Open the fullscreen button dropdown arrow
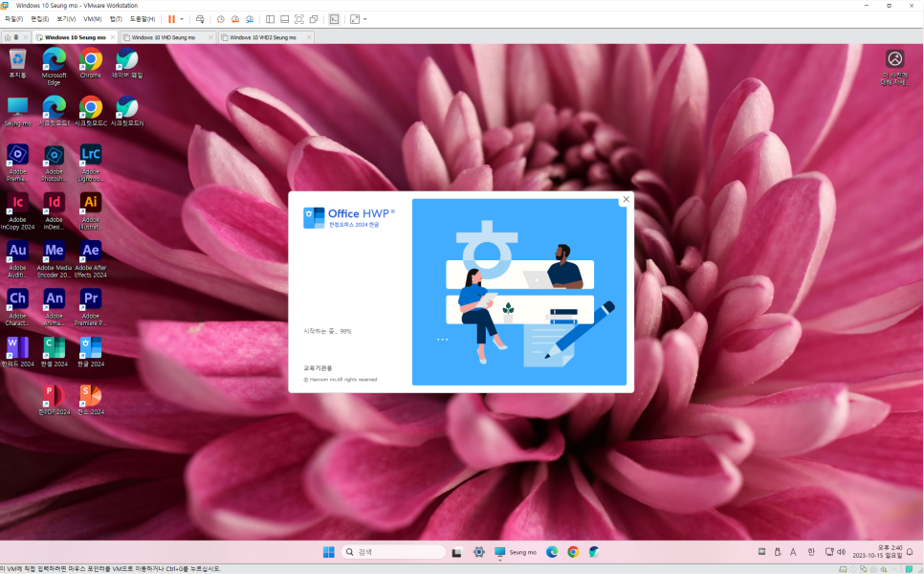Screen dimensions: 924x574 364,19
